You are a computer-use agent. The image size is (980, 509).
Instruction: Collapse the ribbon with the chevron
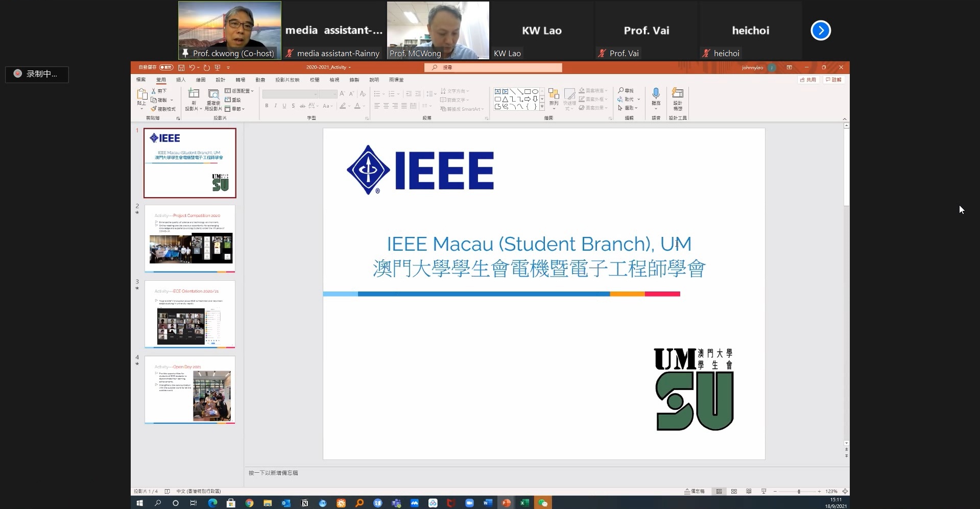pyautogui.click(x=845, y=119)
